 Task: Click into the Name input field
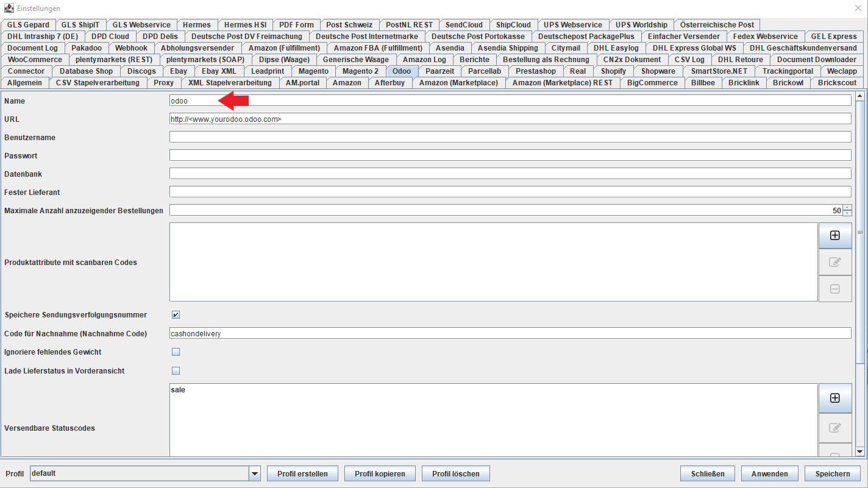tap(510, 101)
